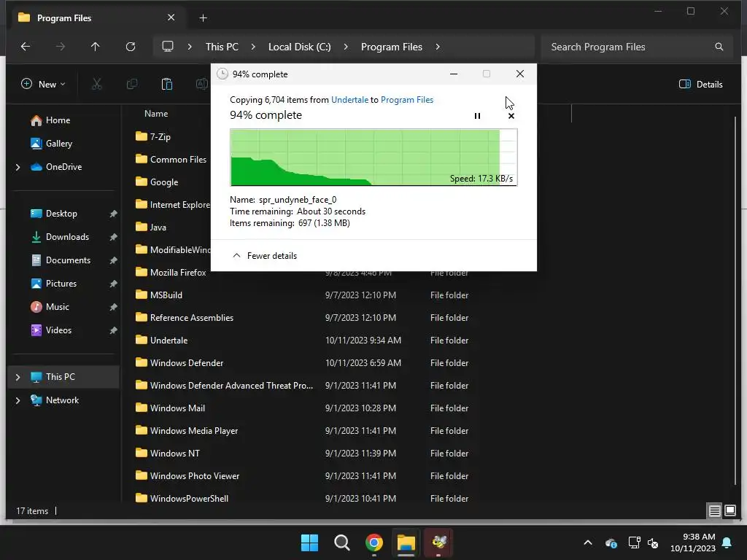The image size is (747, 560).
Task: Collapse dialog with Fewer details
Action: 265,256
